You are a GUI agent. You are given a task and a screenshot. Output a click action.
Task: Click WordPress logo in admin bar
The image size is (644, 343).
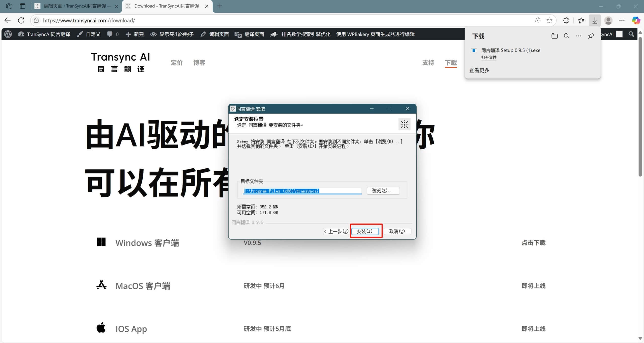(x=8, y=34)
